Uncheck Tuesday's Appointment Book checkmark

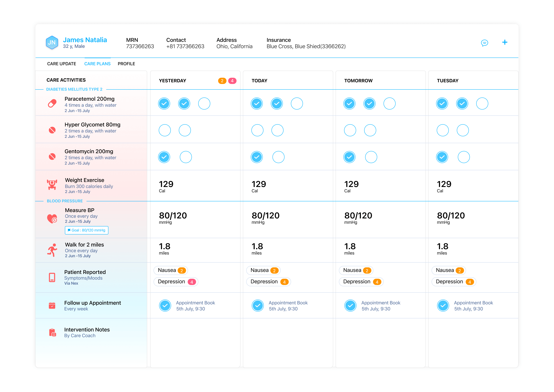click(x=443, y=306)
